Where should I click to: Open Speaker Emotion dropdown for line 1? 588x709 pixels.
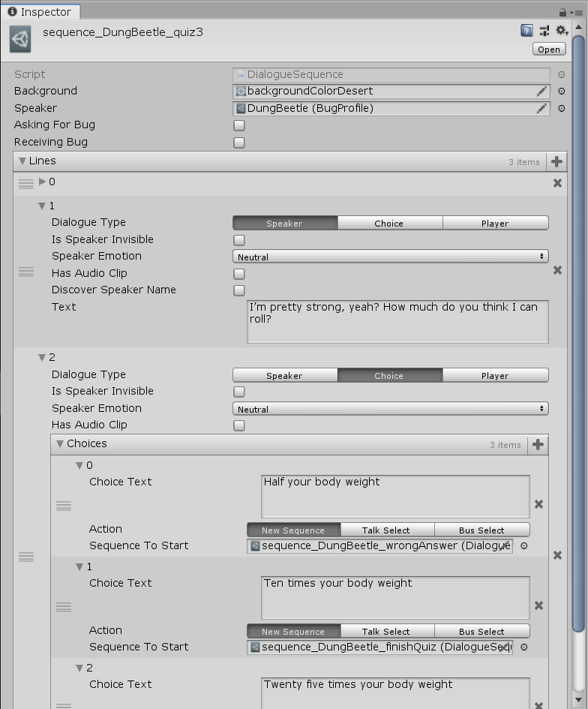tap(391, 257)
